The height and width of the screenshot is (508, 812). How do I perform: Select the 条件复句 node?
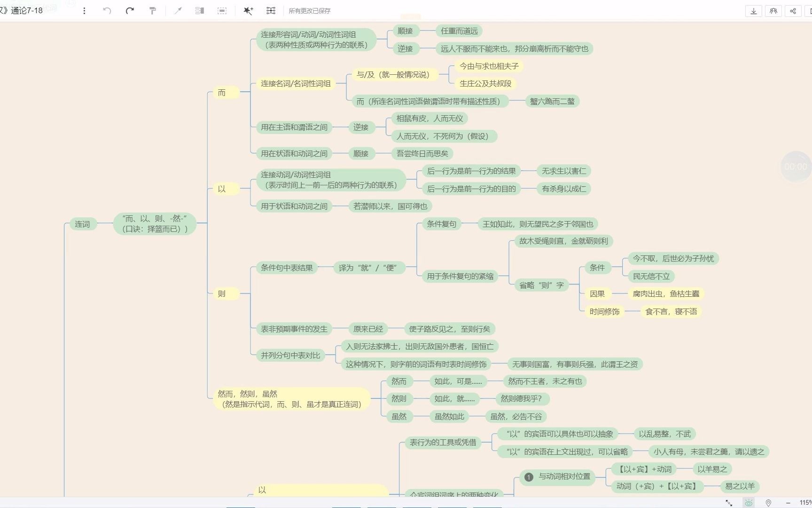pos(441,224)
